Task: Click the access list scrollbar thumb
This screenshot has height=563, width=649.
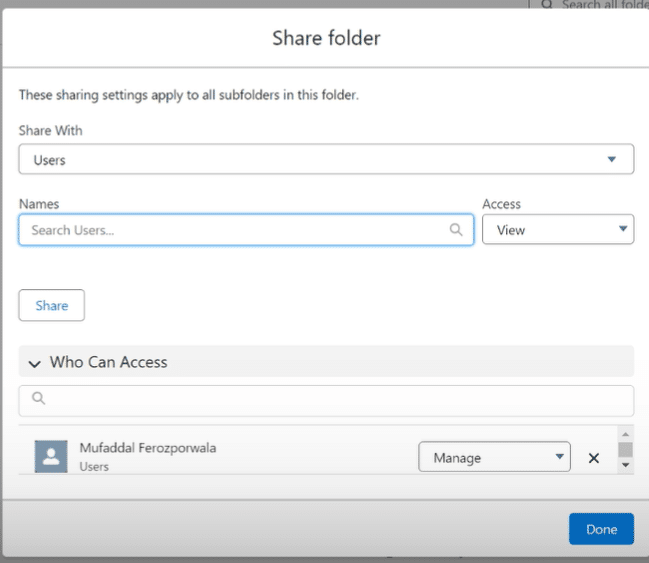Action: pyautogui.click(x=625, y=449)
